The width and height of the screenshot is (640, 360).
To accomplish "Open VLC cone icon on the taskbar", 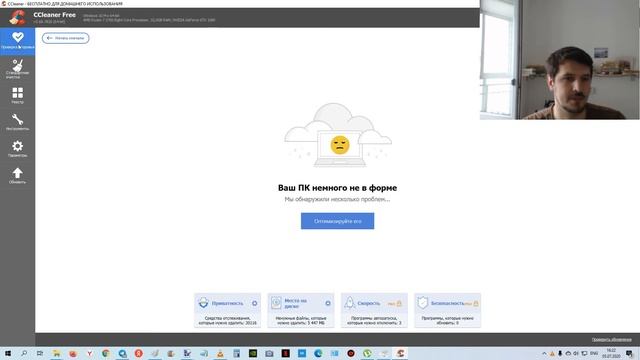I will [220, 353].
